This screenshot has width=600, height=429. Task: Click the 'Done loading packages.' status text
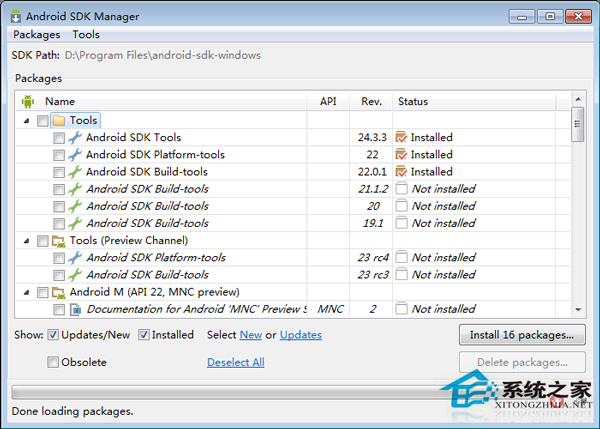(x=72, y=411)
